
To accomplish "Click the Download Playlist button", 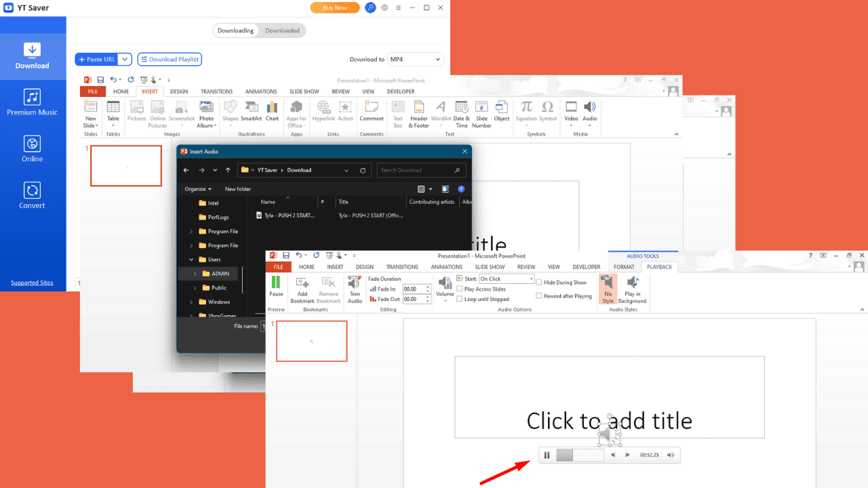I will point(170,60).
